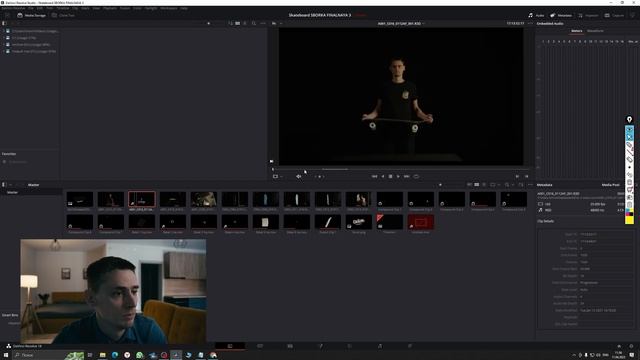
Task: Toggle the media pool bin list sidebar
Action: pos(4,185)
